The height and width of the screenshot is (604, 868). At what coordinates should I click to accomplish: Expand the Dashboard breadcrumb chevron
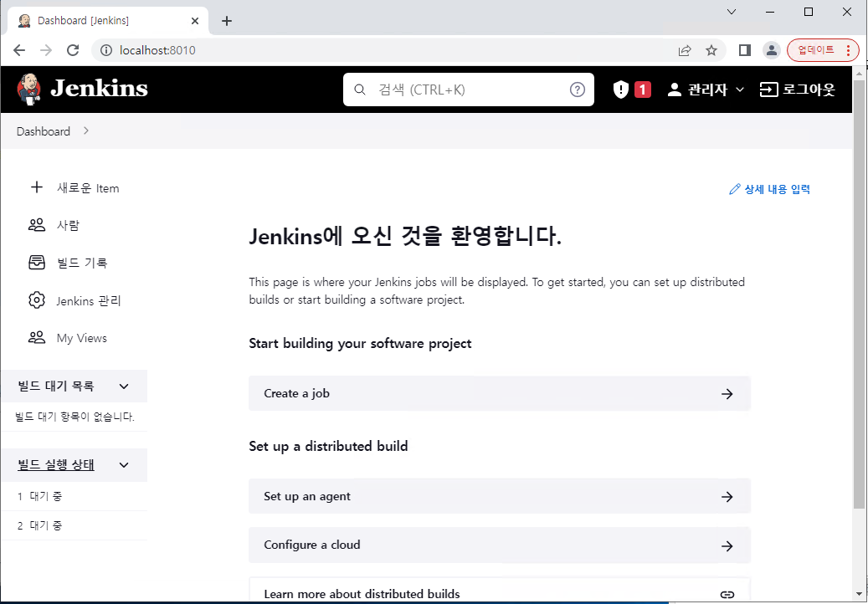coord(86,131)
